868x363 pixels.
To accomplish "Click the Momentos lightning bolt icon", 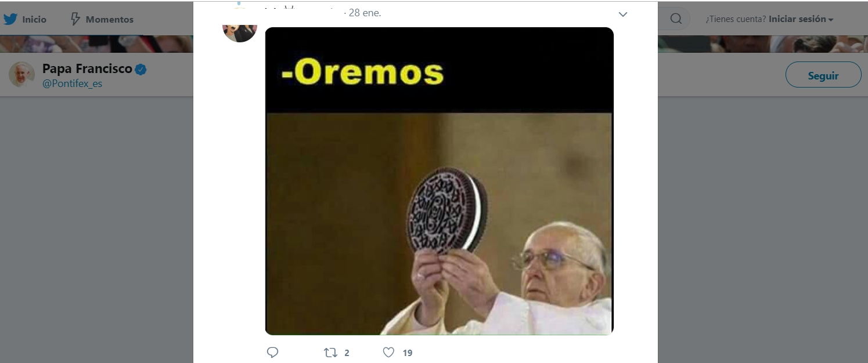I will pyautogui.click(x=75, y=19).
